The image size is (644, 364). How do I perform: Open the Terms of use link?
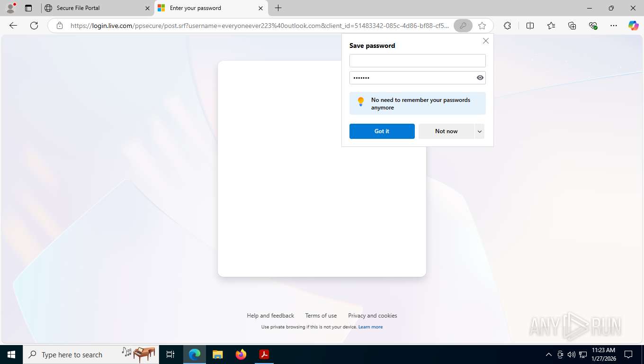click(x=321, y=316)
